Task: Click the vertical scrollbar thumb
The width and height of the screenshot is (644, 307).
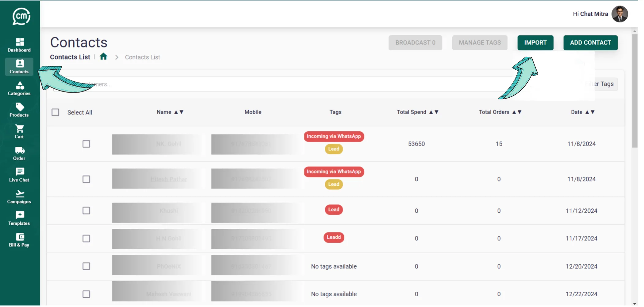Action: 634,91
